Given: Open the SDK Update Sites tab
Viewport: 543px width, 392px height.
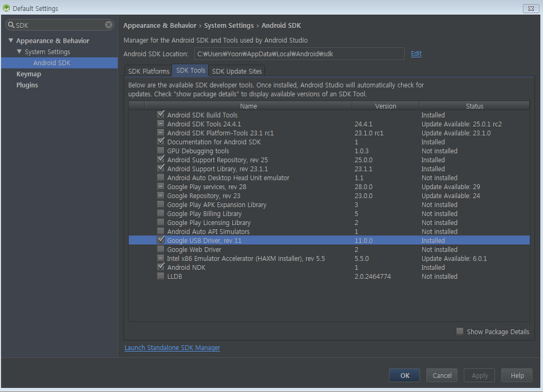Looking at the screenshot, I should click(237, 71).
